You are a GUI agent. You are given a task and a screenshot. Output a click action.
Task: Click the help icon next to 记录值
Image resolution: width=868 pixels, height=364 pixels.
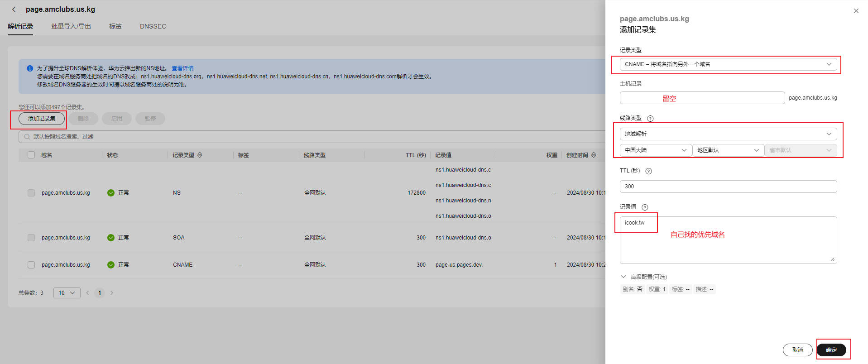click(645, 207)
